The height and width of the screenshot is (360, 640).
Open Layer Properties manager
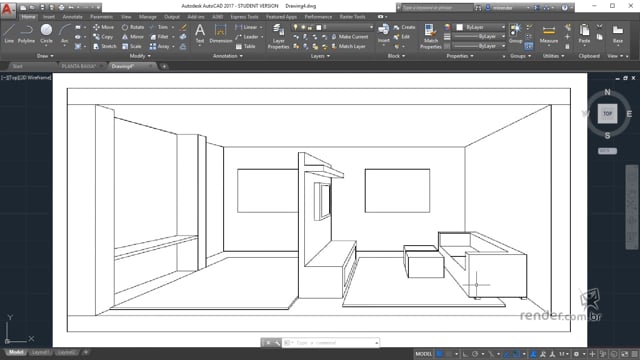[278, 36]
